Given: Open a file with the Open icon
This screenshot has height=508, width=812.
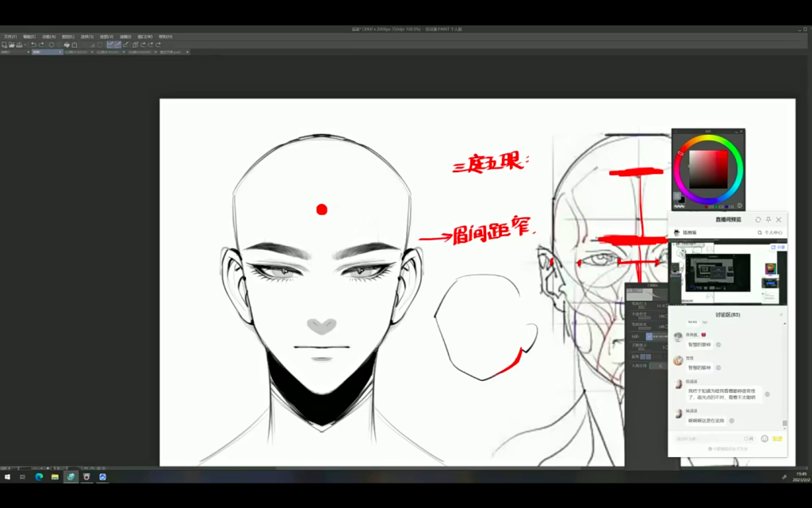Looking at the screenshot, I should [11, 44].
